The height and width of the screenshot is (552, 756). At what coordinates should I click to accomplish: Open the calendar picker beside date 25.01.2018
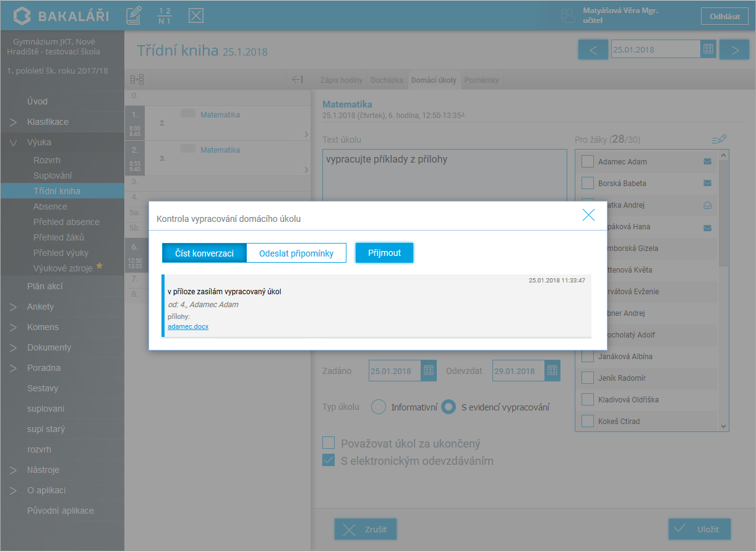[708, 49]
